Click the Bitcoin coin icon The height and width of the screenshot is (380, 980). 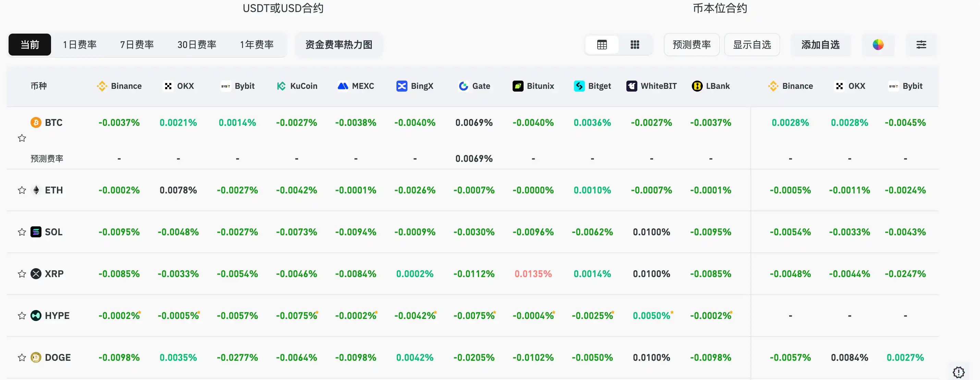pyautogui.click(x=36, y=122)
